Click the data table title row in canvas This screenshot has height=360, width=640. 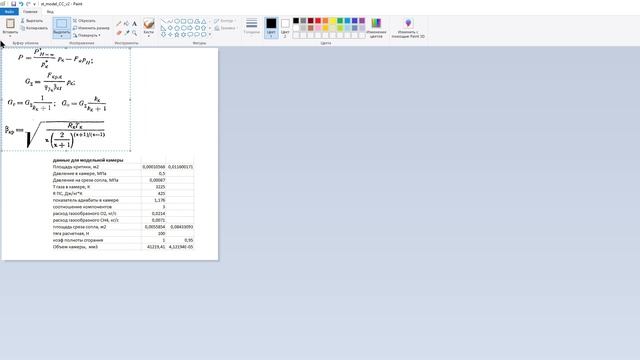[88, 160]
